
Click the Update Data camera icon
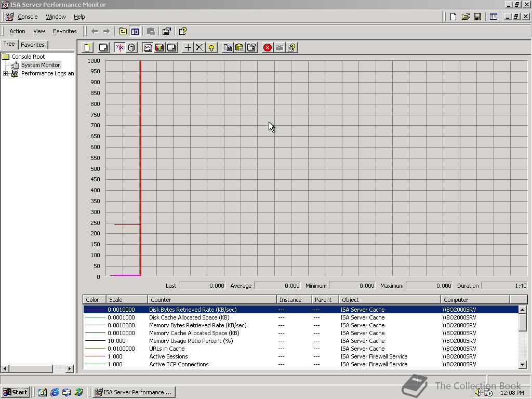tap(280, 47)
